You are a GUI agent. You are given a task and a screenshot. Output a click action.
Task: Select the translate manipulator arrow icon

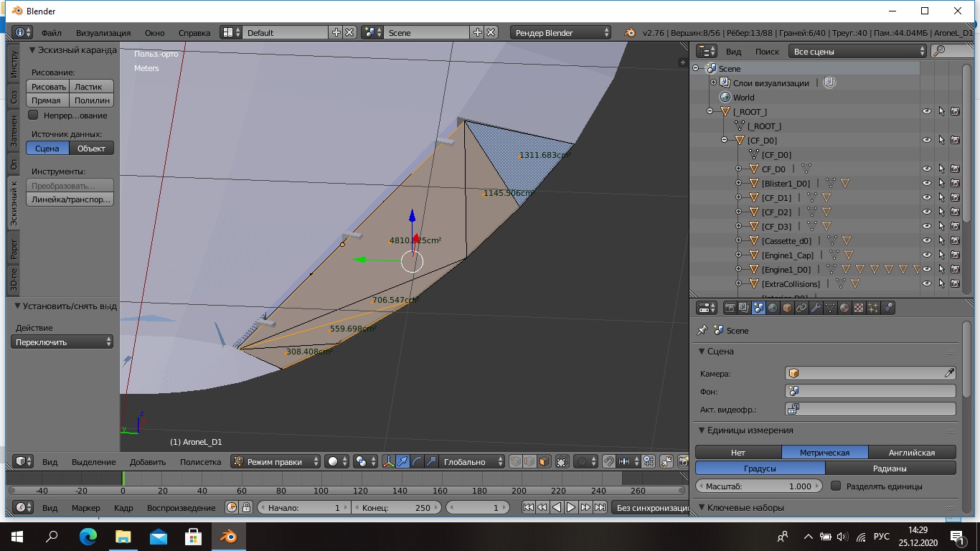click(402, 462)
